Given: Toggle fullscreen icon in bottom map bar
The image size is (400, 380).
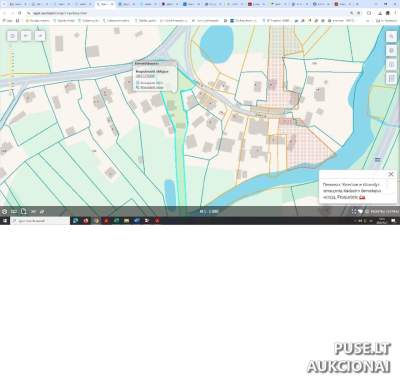Looking at the screenshot, I should pos(354,211).
